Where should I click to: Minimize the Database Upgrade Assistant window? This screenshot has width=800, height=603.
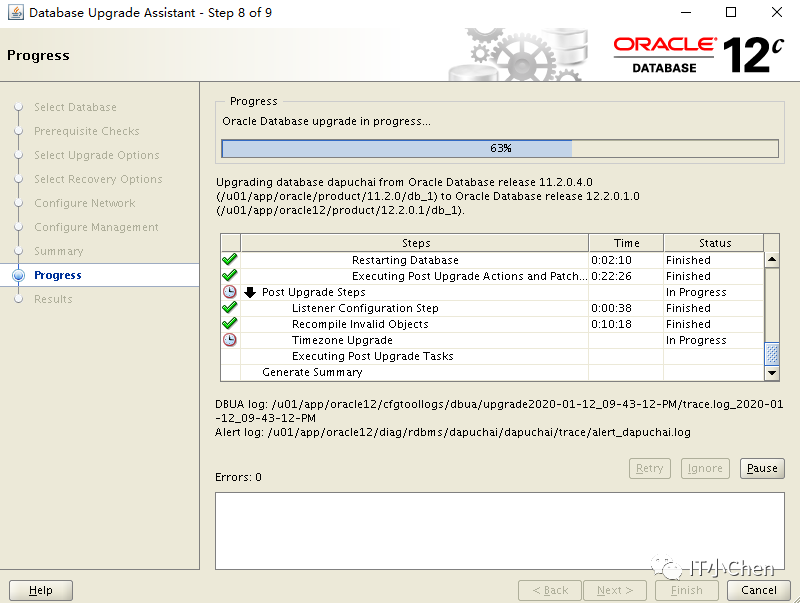[686, 12]
